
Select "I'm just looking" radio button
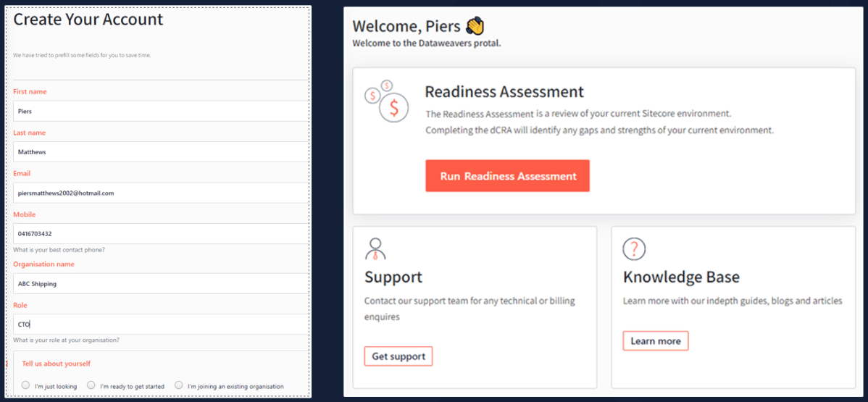26,385
